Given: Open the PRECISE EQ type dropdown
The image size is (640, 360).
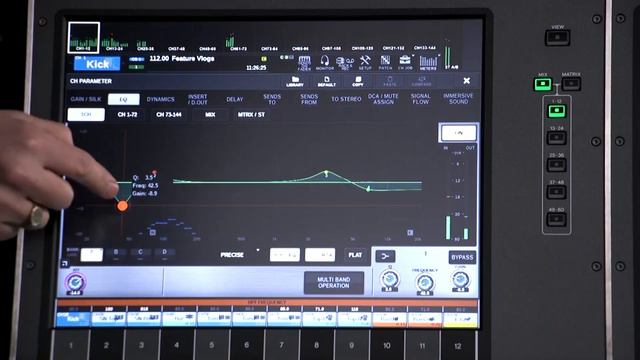Looking at the screenshot, I should click(240, 255).
